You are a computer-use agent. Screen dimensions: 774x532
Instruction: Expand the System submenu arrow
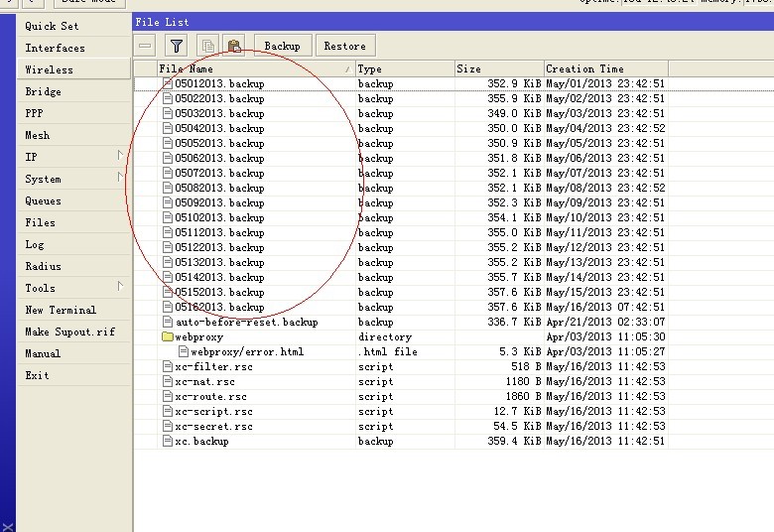(120, 177)
